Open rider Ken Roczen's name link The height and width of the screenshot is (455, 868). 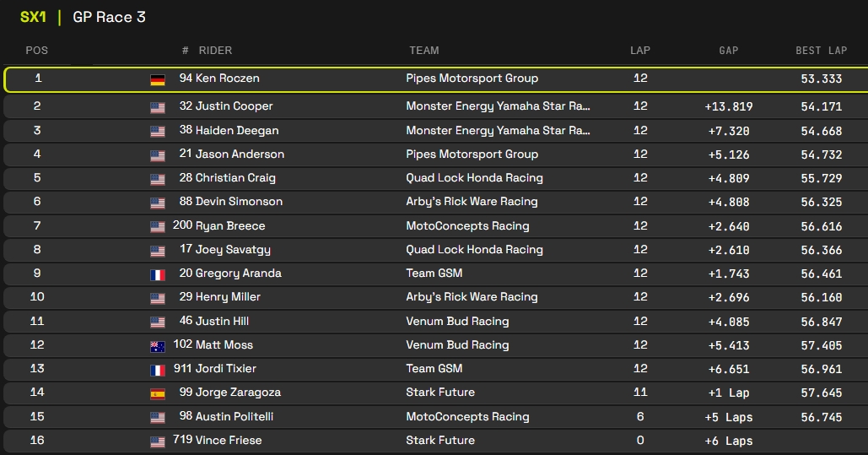pos(227,79)
